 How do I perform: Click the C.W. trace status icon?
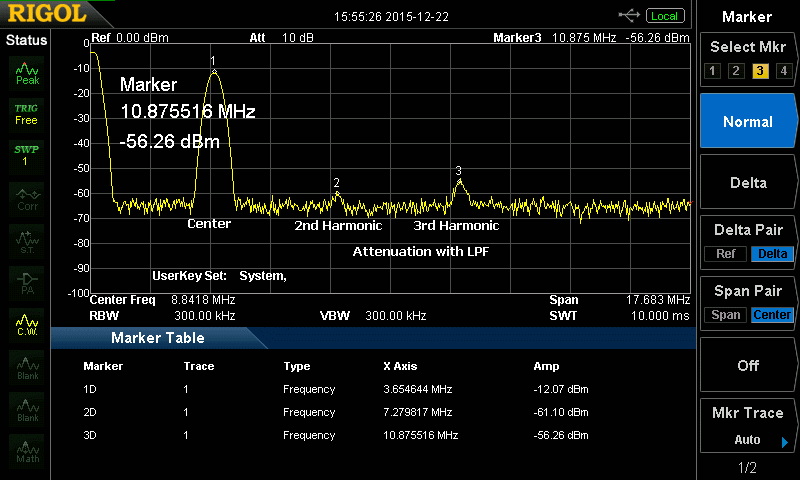tap(26, 324)
